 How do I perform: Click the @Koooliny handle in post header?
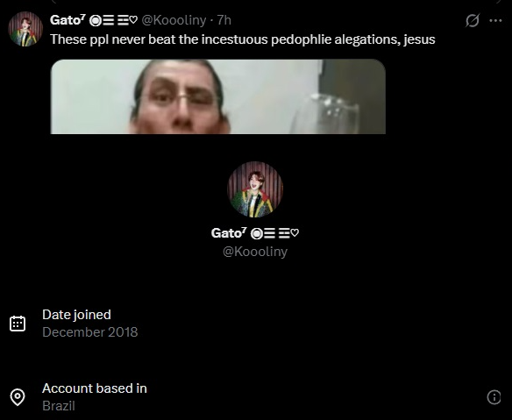(174, 20)
